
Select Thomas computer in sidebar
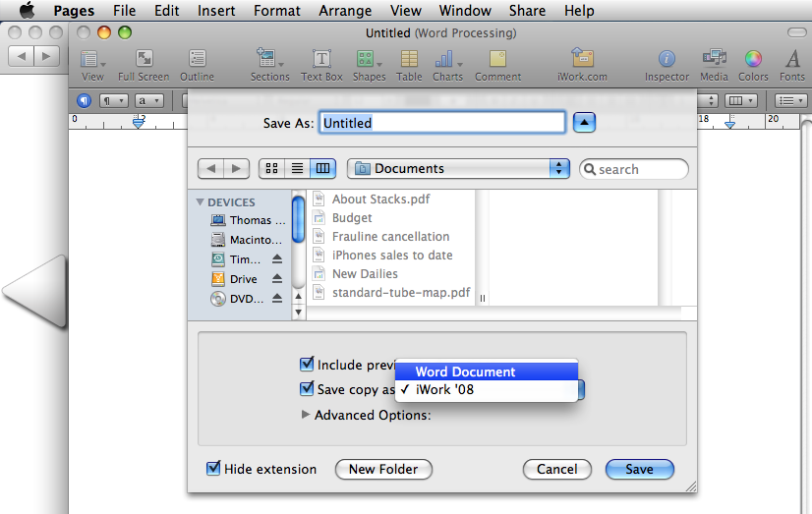click(x=248, y=220)
